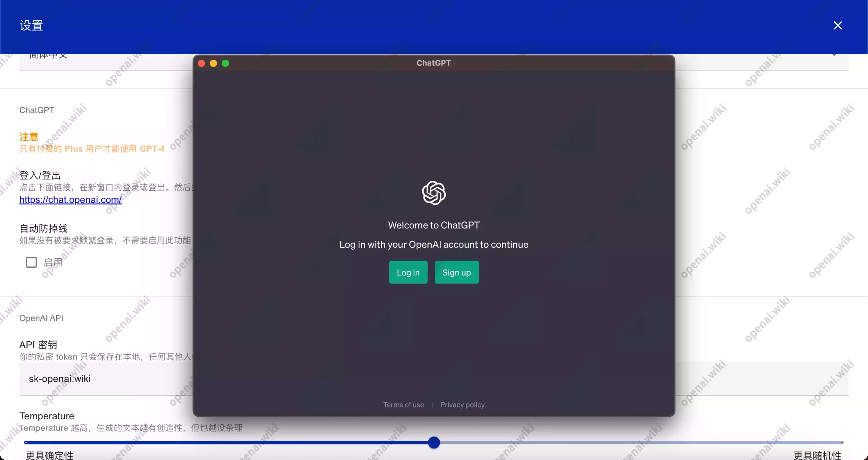Close the ChatGPT window with red button

pos(201,63)
